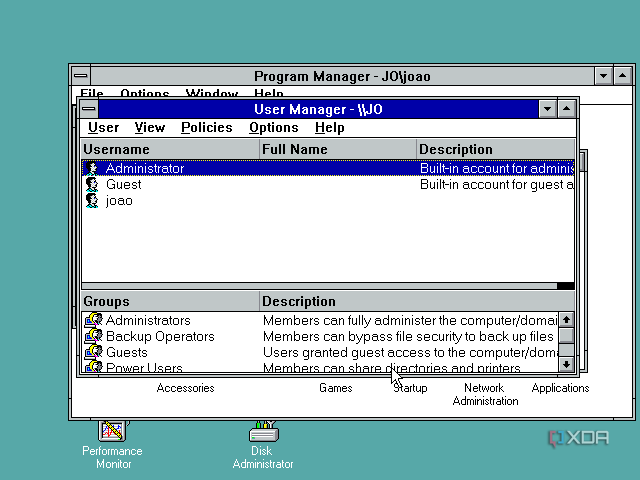The image size is (640, 480).
Task: Select the Guest user icon
Action: point(92,184)
